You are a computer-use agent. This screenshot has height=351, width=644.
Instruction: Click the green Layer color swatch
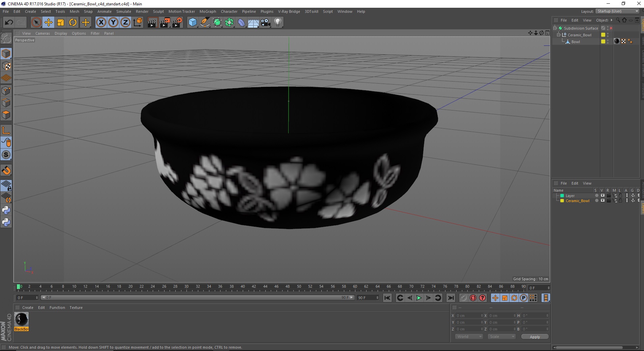coord(562,196)
